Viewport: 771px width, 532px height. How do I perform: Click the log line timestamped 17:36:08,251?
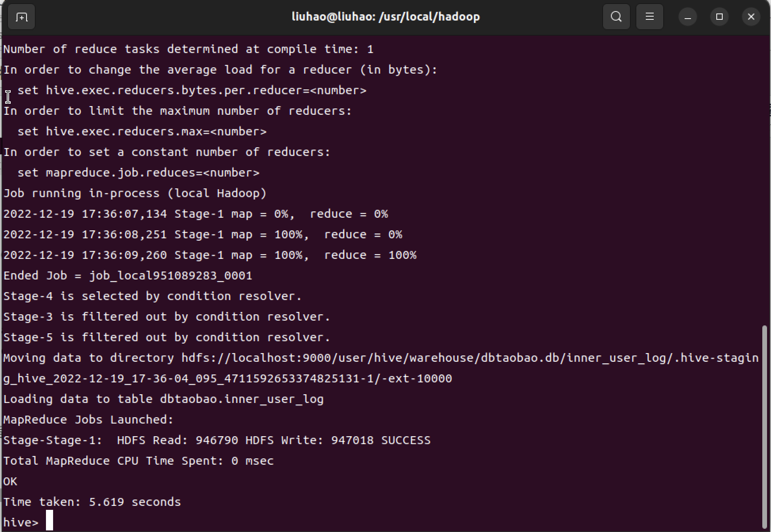(x=203, y=234)
